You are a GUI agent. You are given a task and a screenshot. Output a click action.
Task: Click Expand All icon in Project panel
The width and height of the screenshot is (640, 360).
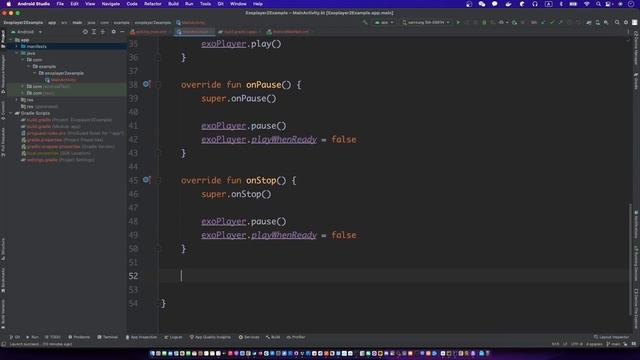(94, 32)
